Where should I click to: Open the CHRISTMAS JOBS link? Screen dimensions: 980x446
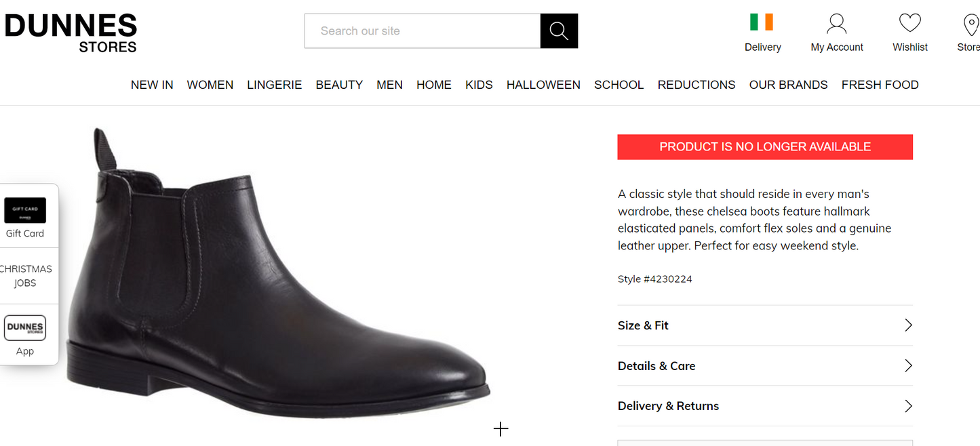[27, 275]
